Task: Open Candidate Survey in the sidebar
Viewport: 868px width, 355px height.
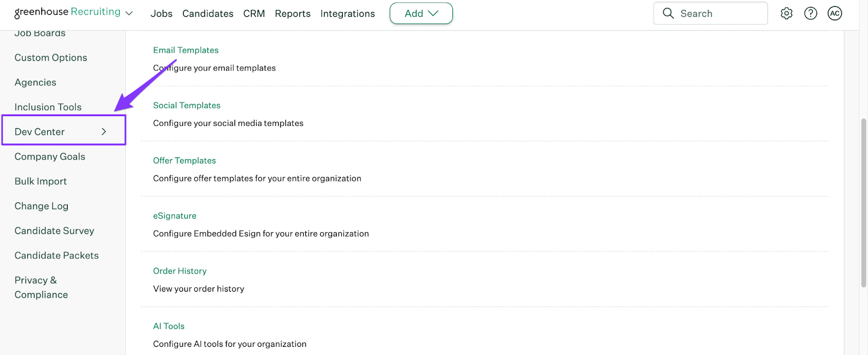Action: click(54, 231)
